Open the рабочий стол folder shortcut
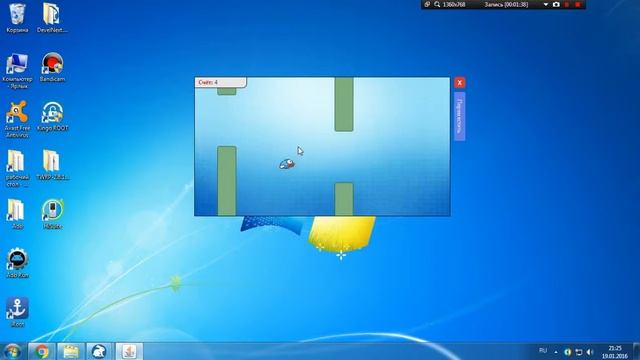This screenshot has width=640, height=360. click(x=17, y=168)
